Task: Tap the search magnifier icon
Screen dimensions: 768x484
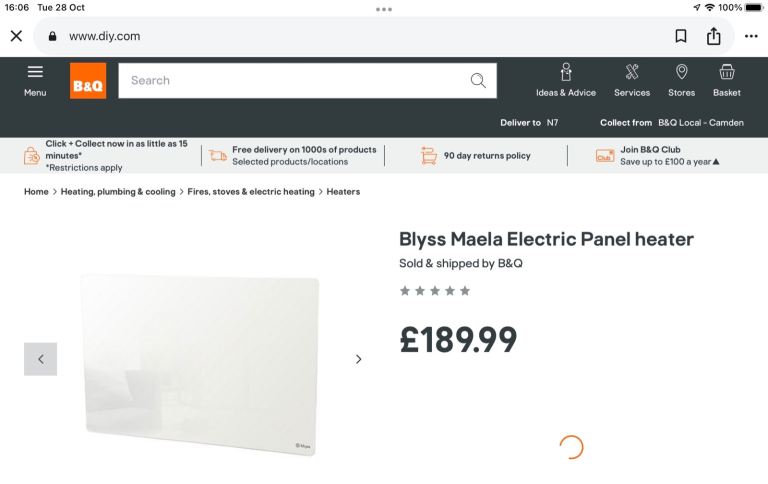Action: point(478,81)
